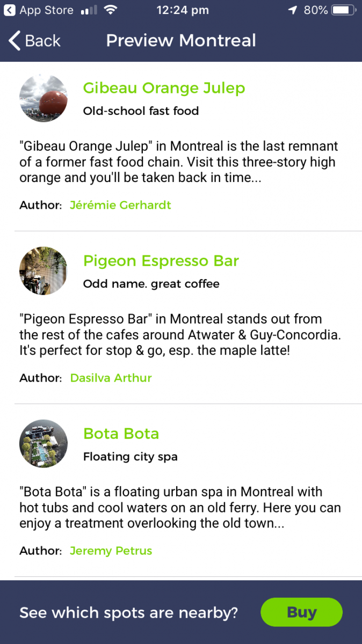View author Jérémie Gerhardt's profile
362x644 pixels.
click(x=120, y=205)
